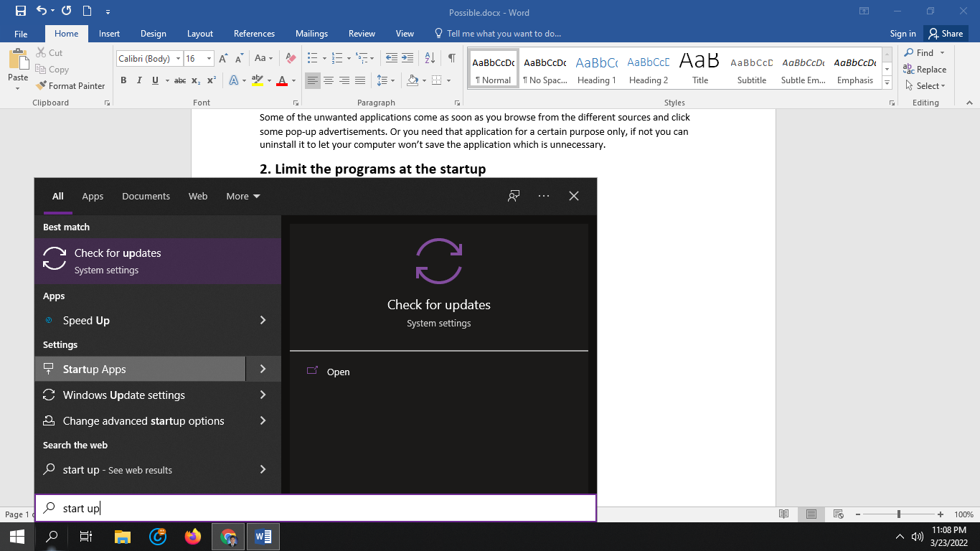
Task: Open File Explorer from taskbar
Action: pos(123,536)
